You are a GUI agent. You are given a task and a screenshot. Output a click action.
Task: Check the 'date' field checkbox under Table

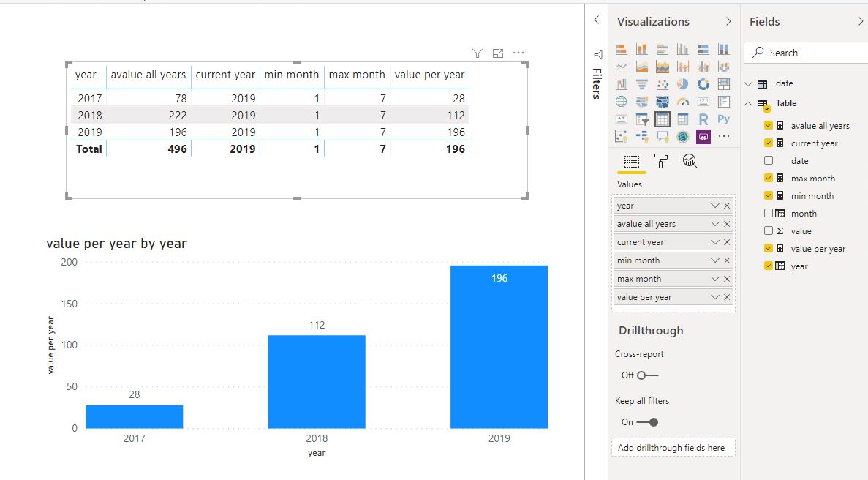(769, 160)
